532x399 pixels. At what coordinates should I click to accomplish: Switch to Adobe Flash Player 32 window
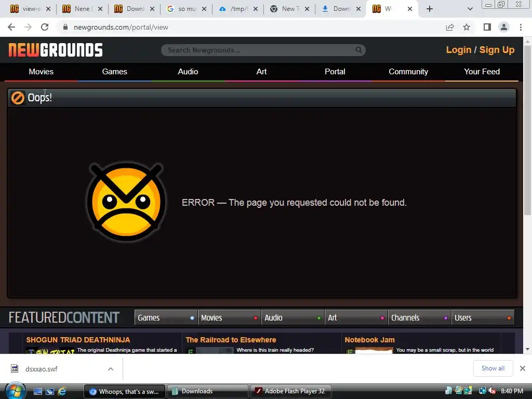tap(291, 391)
